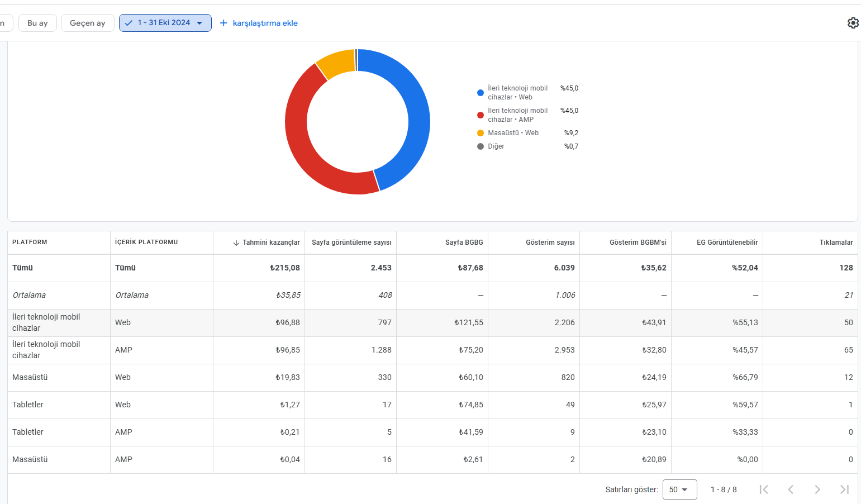Click the checkmark icon on date range chip

pyautogui.click(x=129, y=23)
